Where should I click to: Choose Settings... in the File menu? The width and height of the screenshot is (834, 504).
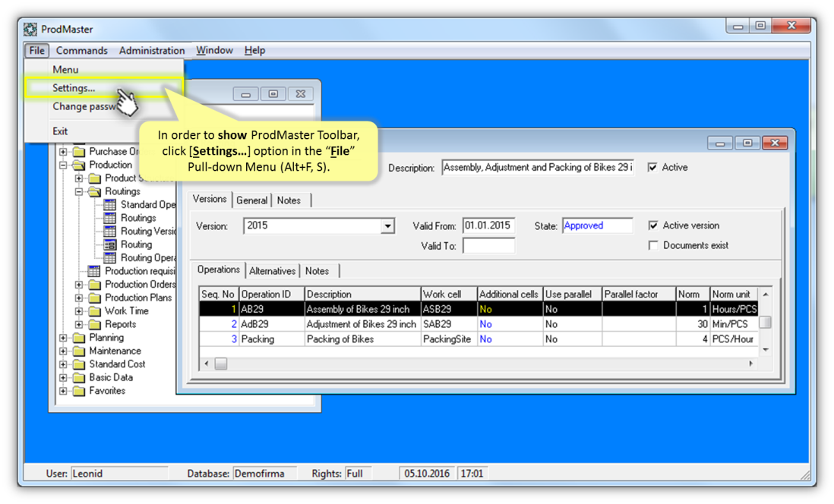[x=104, y=88]
